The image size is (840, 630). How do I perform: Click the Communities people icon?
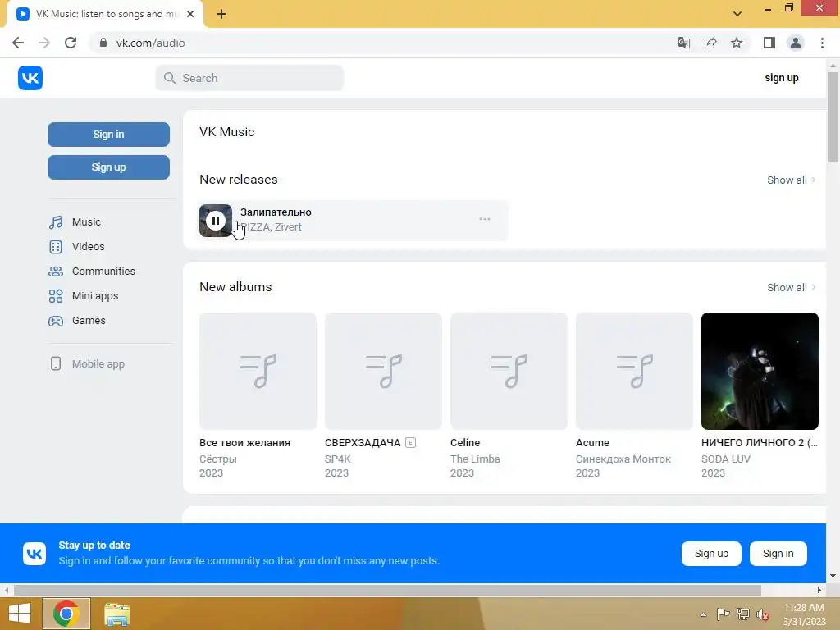point(56,271)
